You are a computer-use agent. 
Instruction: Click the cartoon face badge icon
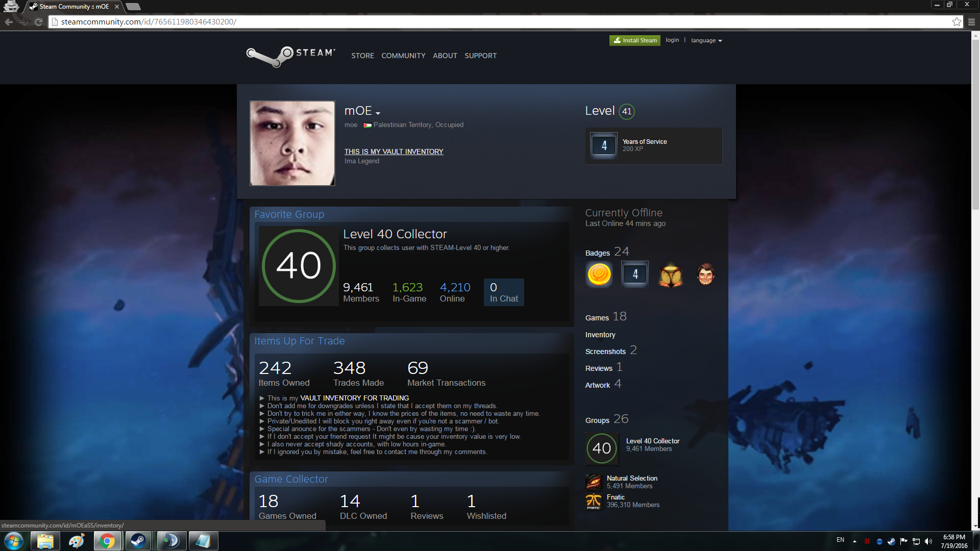[705, 274]
